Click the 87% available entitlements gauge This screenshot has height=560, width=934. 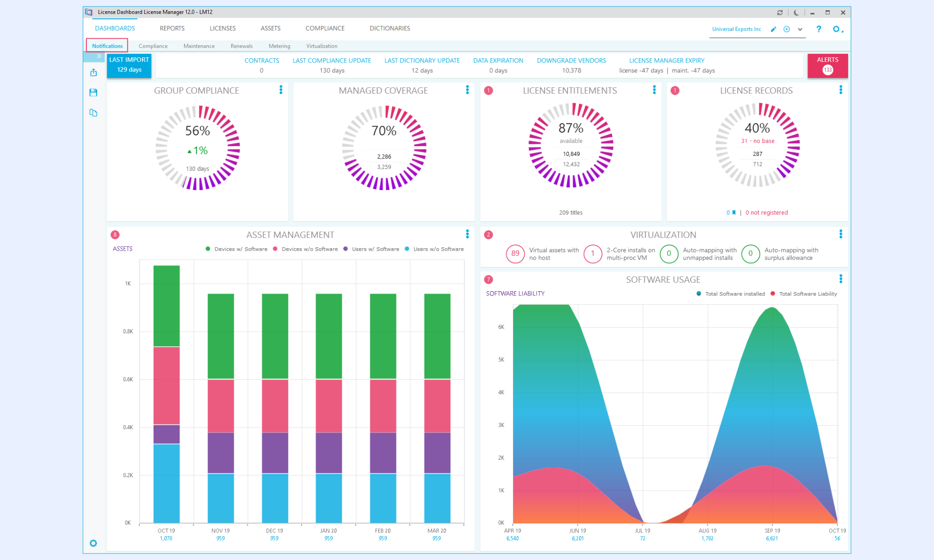[x=571, y=145]
